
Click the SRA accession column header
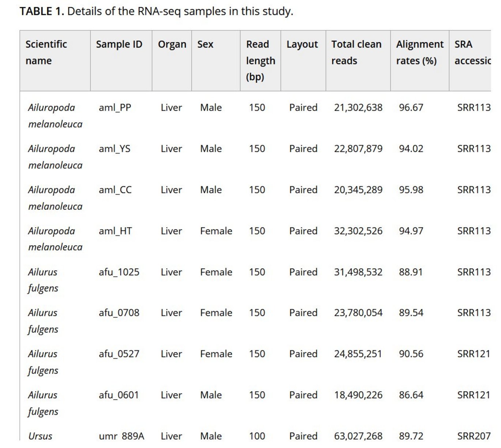[x=472, y=52]
